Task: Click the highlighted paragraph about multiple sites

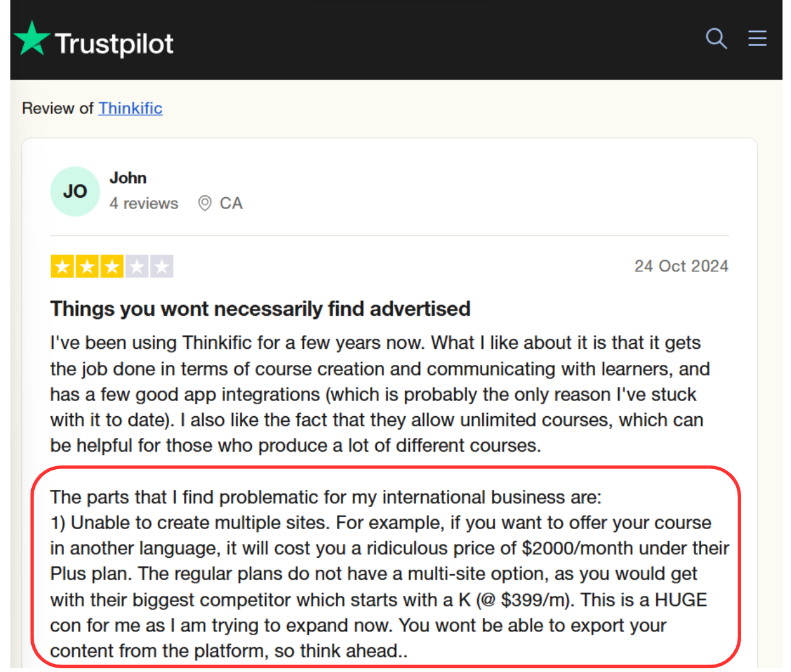Action: pos(387,573)
